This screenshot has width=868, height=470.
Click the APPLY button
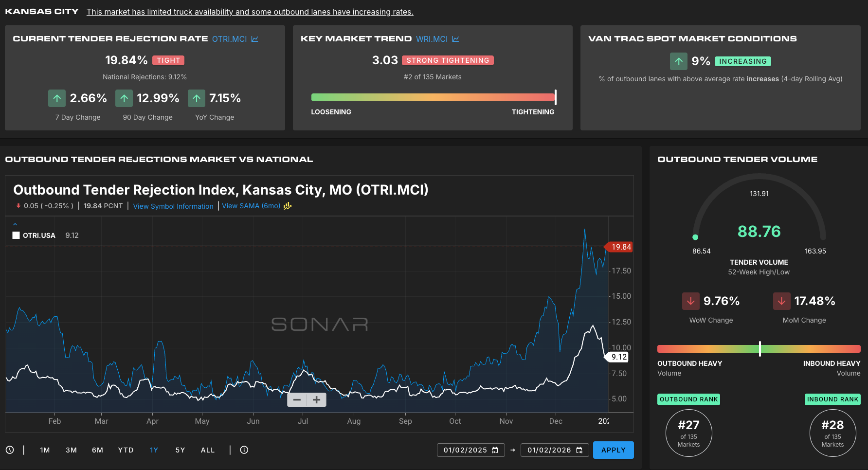(x=613, y=450)
